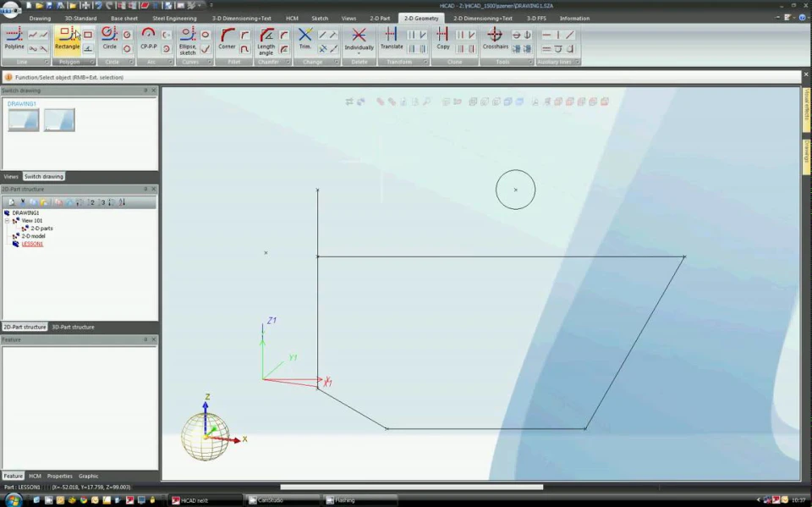Select the LESSON1 part in tree

tap(32, 244)
